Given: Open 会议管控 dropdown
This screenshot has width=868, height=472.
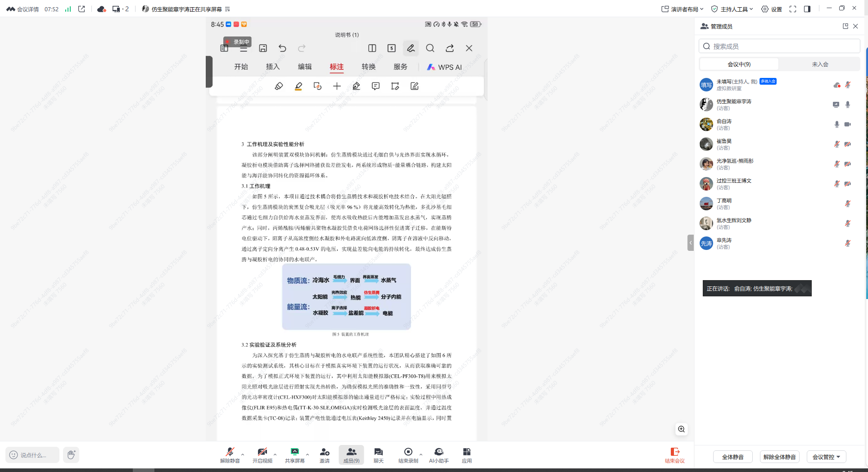Looking at the screenshot, I should tap(826, 457).
